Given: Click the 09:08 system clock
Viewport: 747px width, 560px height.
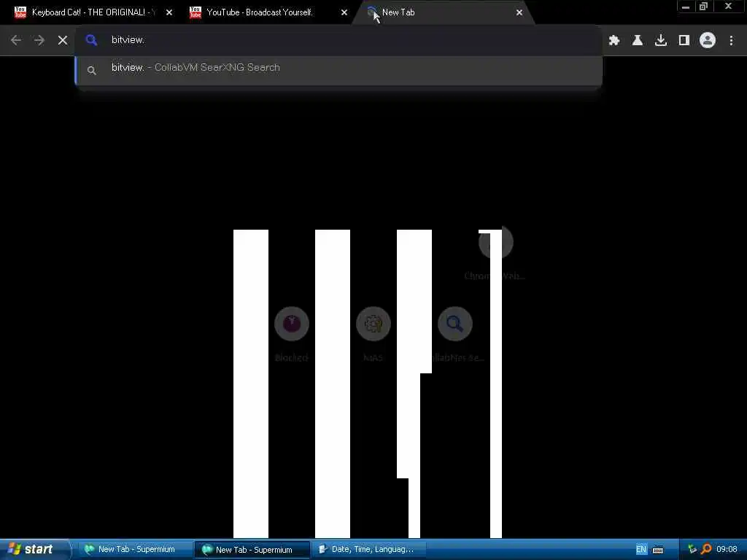Looking at the screenshot, I should [727, 550].
